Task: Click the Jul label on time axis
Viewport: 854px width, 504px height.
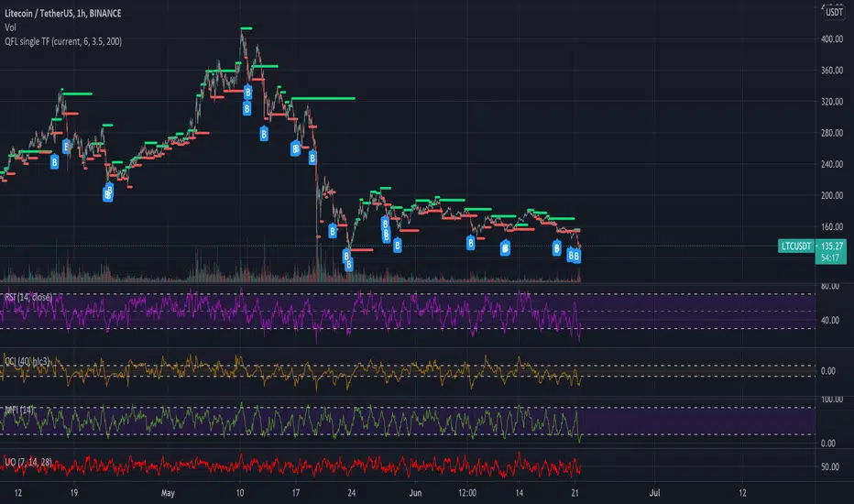Action: click(654, 493)
